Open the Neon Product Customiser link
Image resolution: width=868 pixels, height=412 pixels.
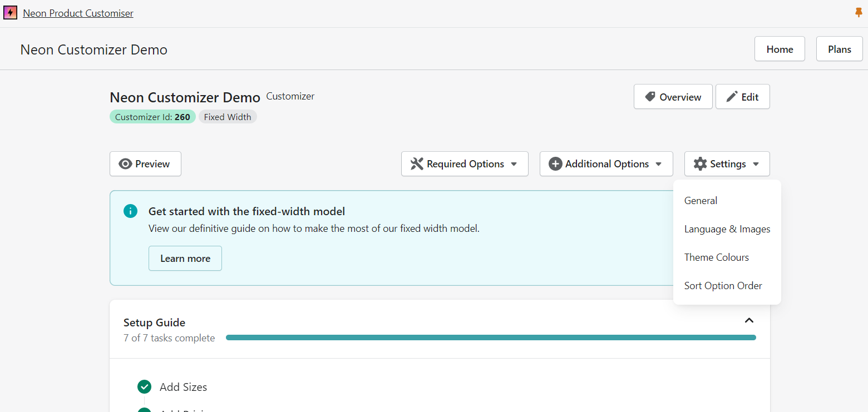(x=78, y=13)
